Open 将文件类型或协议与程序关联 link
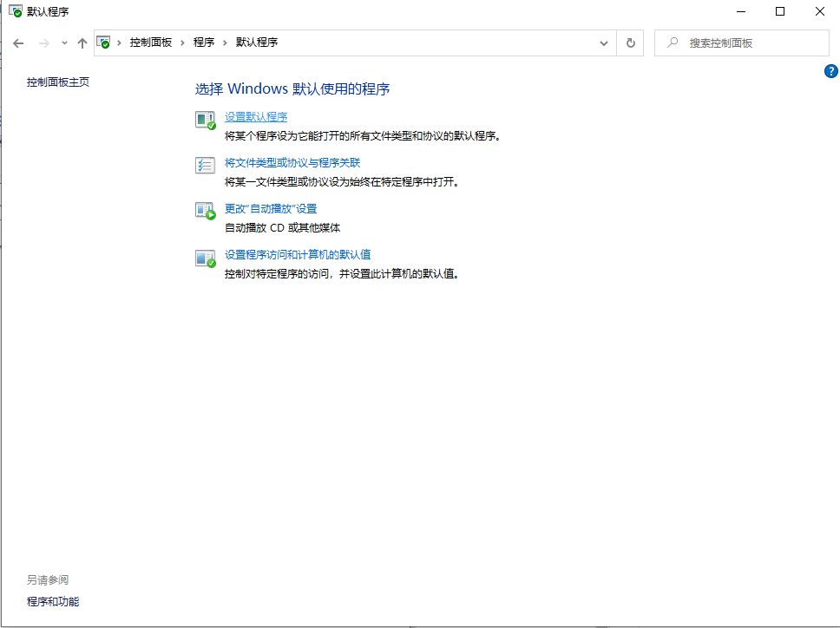Viewport: 840px width, 628px height. coord(292,162)
